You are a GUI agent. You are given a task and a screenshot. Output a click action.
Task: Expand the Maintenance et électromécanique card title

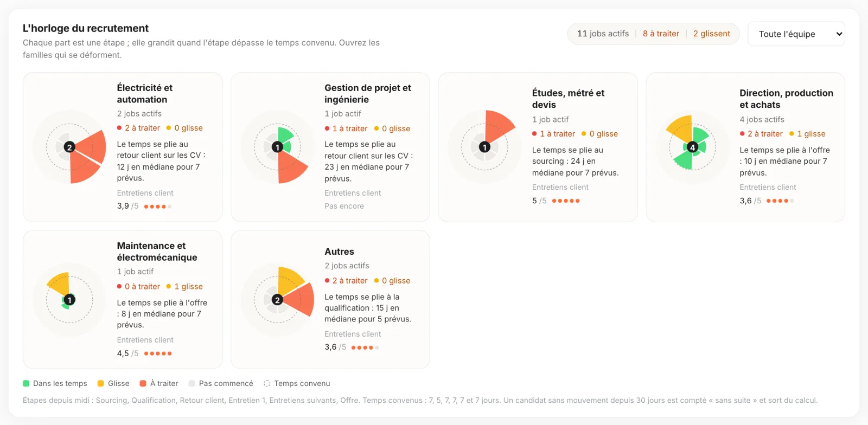157,252
